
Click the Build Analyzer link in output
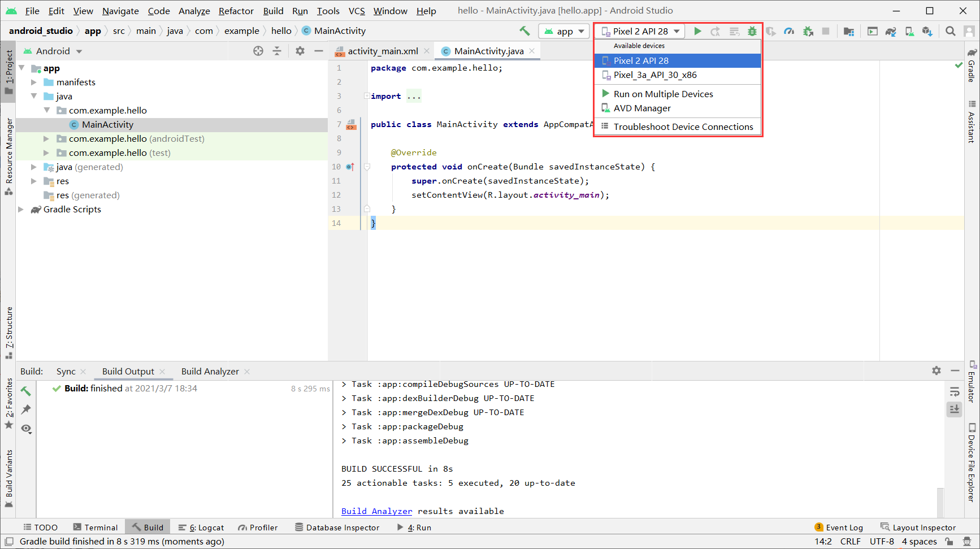pyautogui.click(x=376, y=511)
